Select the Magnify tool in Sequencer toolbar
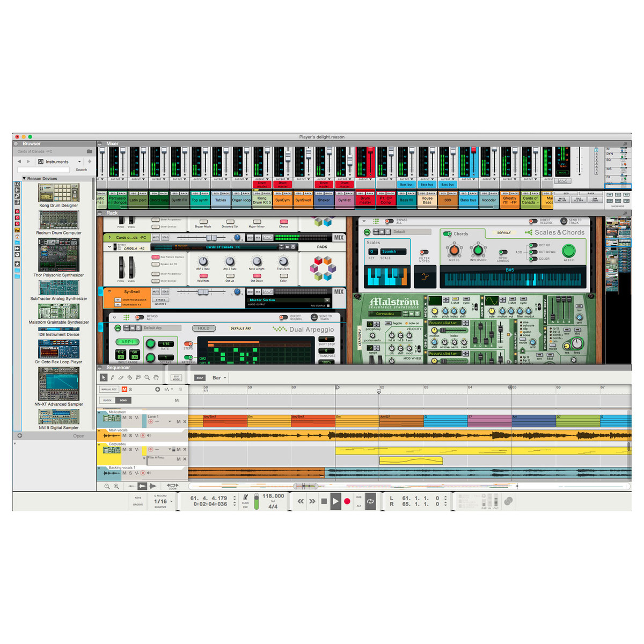This screenshot has height=644, width=644. [147, 378]
